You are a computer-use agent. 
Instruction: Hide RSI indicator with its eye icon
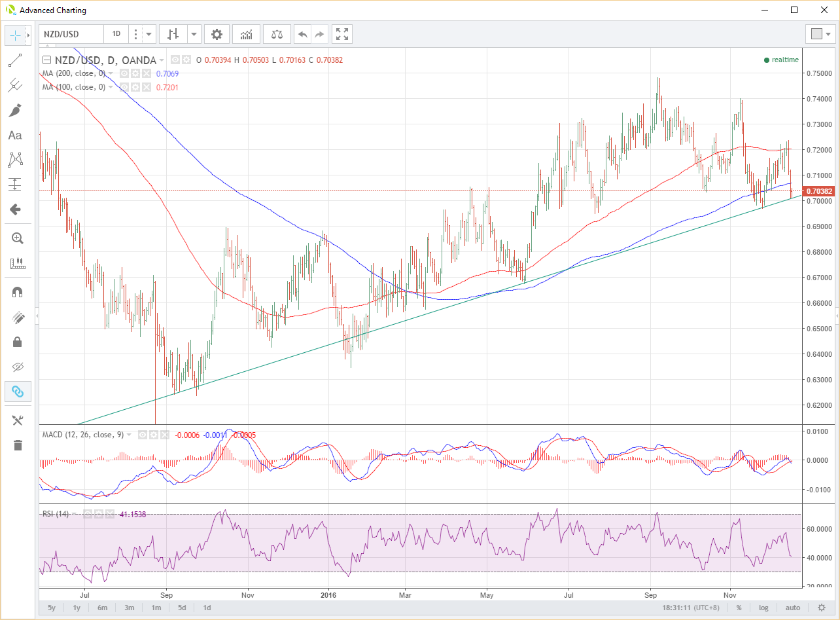click(x=88, y=514)
